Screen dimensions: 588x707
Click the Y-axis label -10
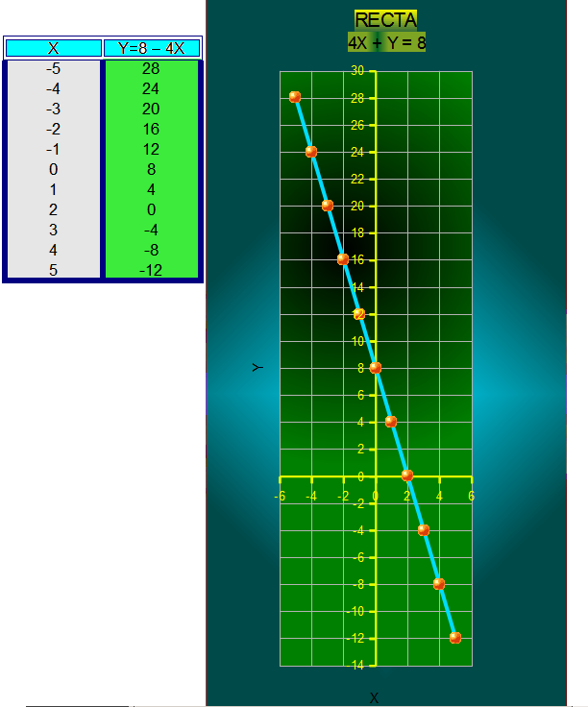point(355,611)
